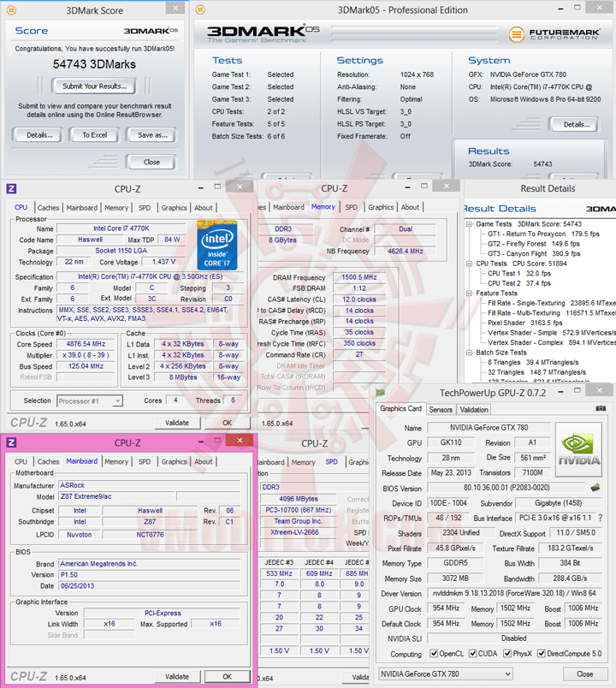Click the 54743 3DMarks score text

click(x=94, y=64)
